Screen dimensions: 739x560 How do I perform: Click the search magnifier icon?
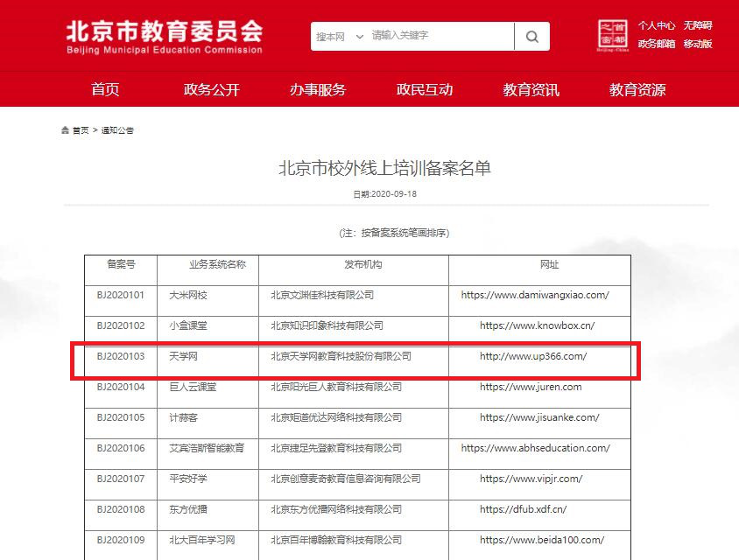point(532,36)
